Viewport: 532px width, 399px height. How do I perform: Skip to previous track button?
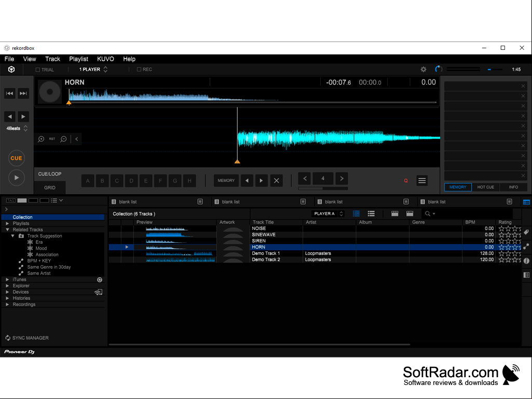[x=10, y=93]
